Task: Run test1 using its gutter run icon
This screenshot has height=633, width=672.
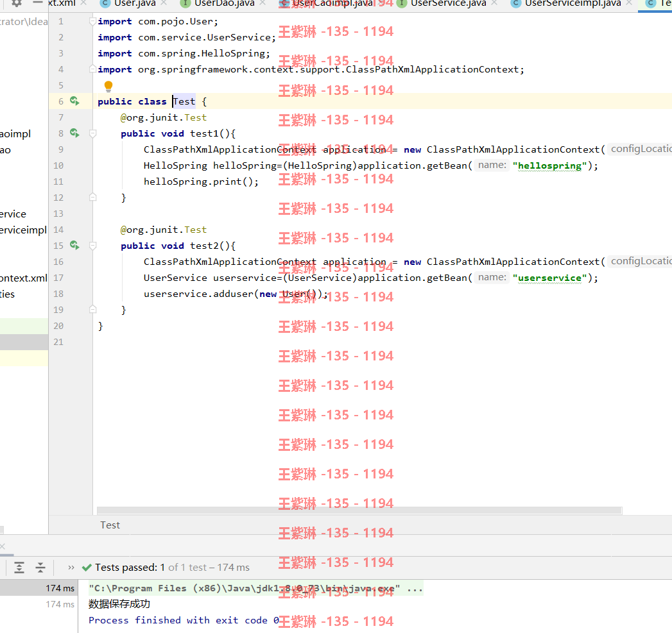Action: click(74, 133)
